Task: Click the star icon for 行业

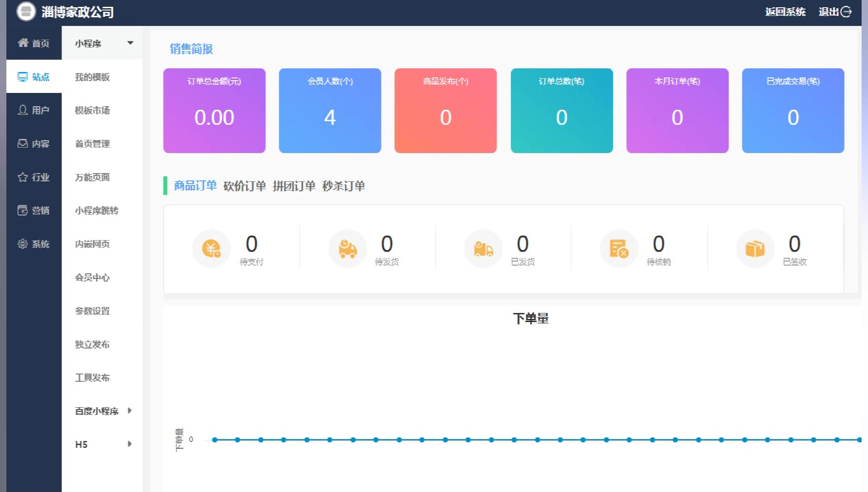Action: pyautogui.click(x=23, y=177)
